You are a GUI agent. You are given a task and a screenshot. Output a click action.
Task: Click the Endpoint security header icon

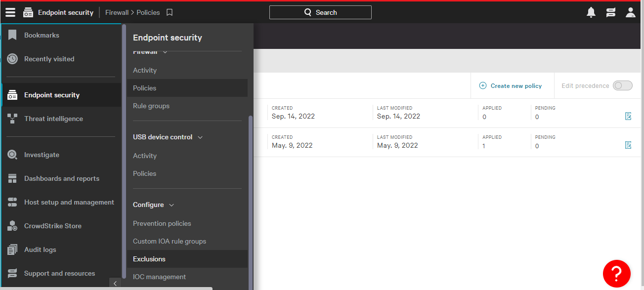coord(28,12)
